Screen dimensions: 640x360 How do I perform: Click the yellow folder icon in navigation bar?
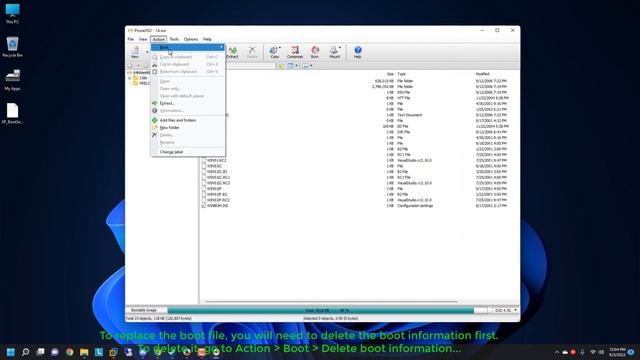click(281, 66)
